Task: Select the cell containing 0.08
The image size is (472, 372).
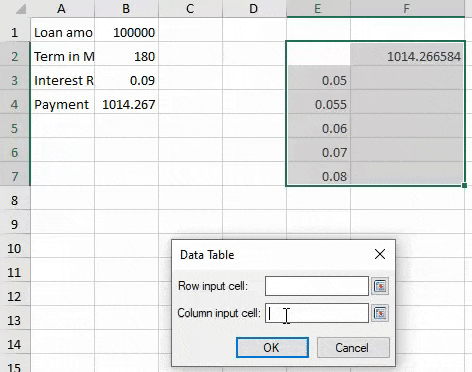Action: point(318,176)
